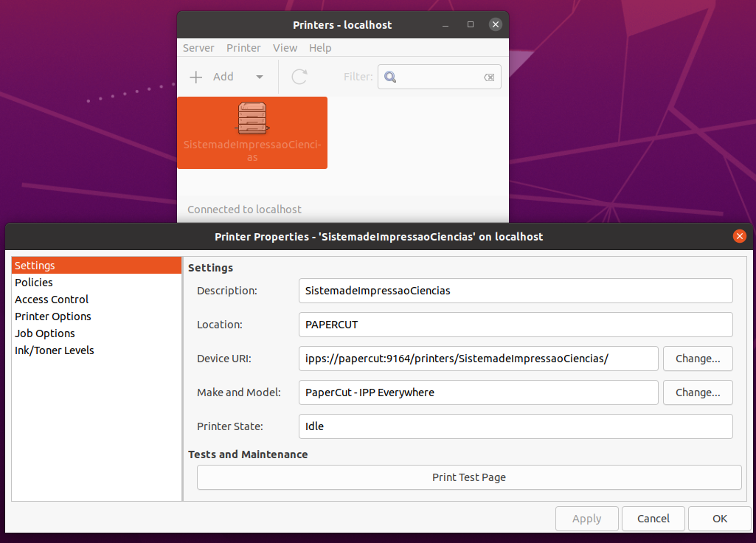
Task: Open the View menu
Action: click(x=285, y=48)
